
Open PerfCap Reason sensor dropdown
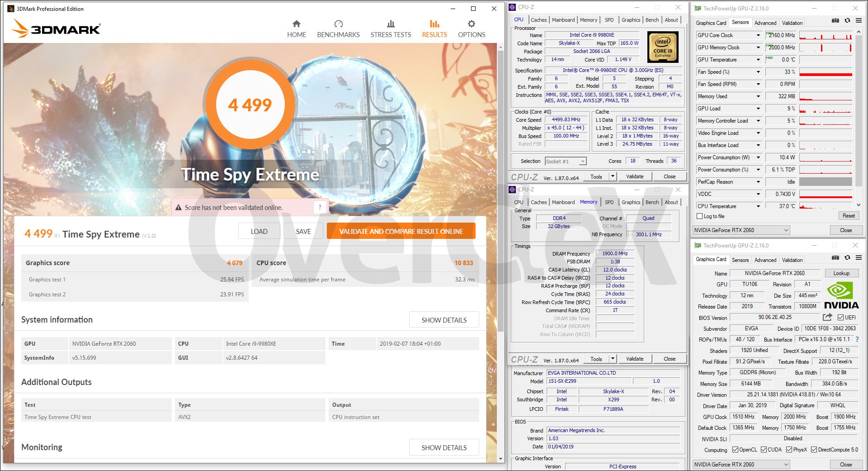click(x=758, y=182)
